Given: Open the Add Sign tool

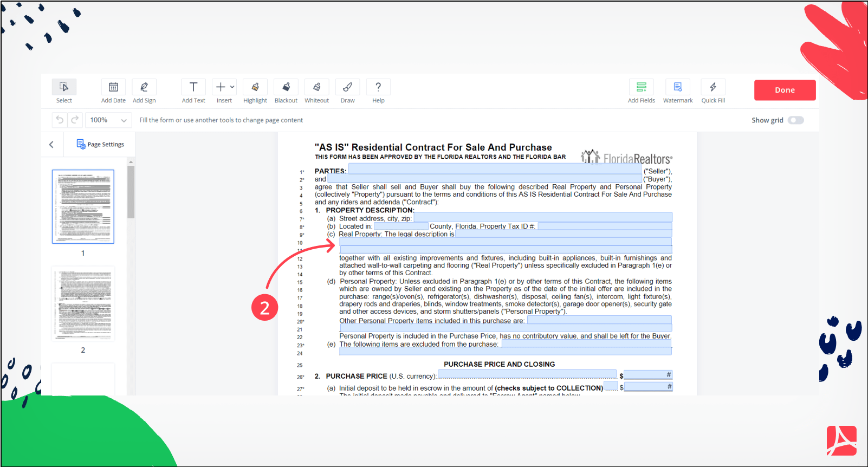Looking at the screenshot, I should pyautogui.click(x=144, y=87).
